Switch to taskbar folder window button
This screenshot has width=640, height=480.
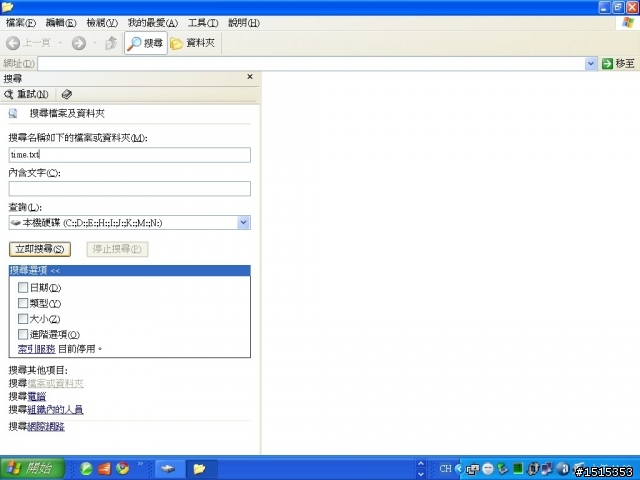tap(200, 469)
